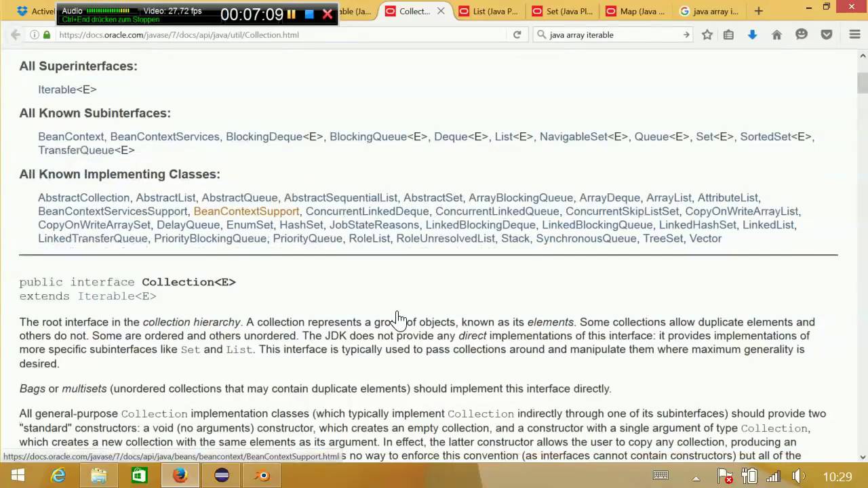Switch to the Google java array tab
Image resolution: width=868 pixels, height=488 pixels.
[x=708, y=11]
